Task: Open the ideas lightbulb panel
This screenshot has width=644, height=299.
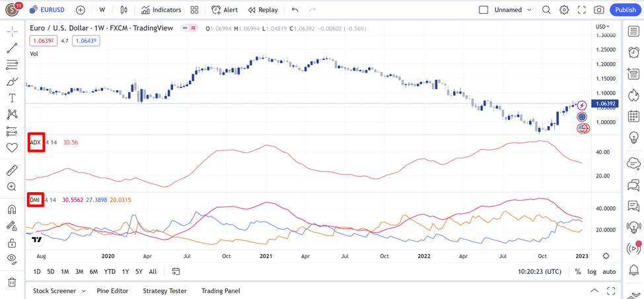Action: (633, 137)
